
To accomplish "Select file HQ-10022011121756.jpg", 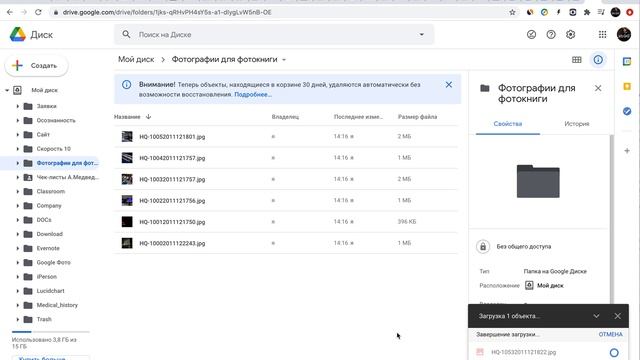I will (286, 200).
